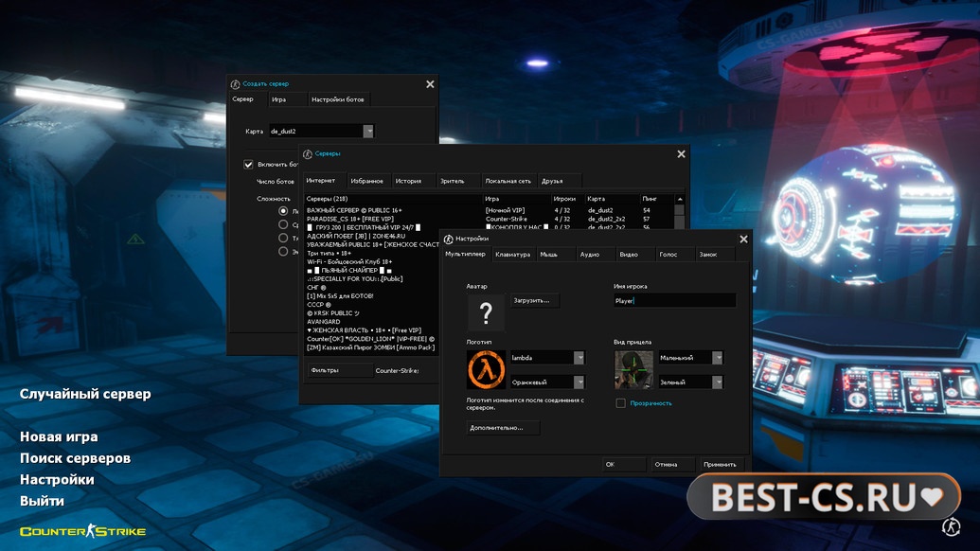Select the Мультиплеер settings tab
The width and height of the screenshot is (980, 551).
465,254
